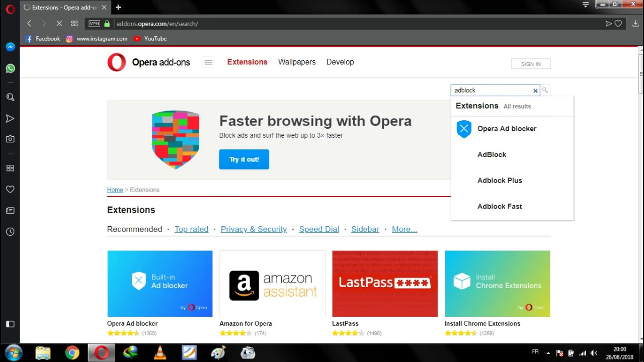Open Install Chrome Extensions thumbnail
This screenshot has width=644, height=362.
(498, 284)
